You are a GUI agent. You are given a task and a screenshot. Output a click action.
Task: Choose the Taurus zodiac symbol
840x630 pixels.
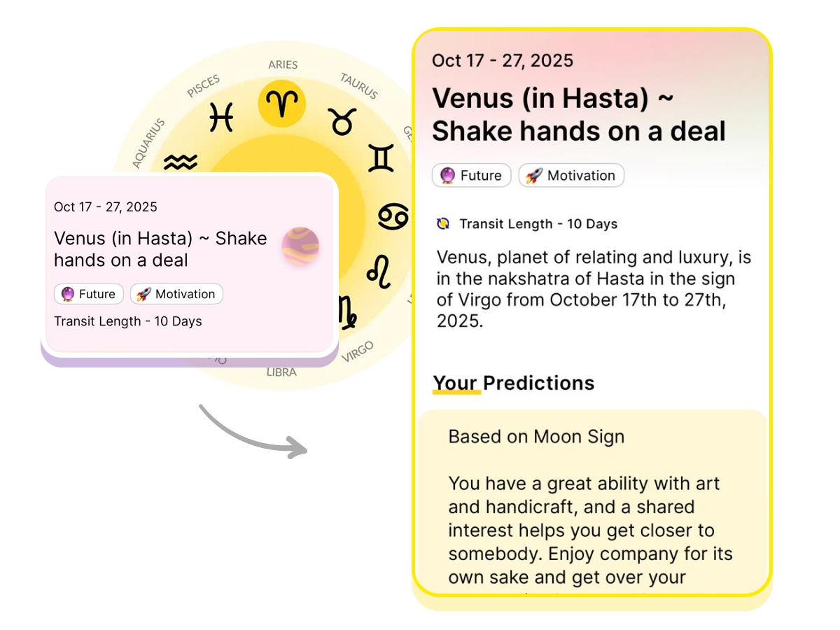[x=342, y=122]
